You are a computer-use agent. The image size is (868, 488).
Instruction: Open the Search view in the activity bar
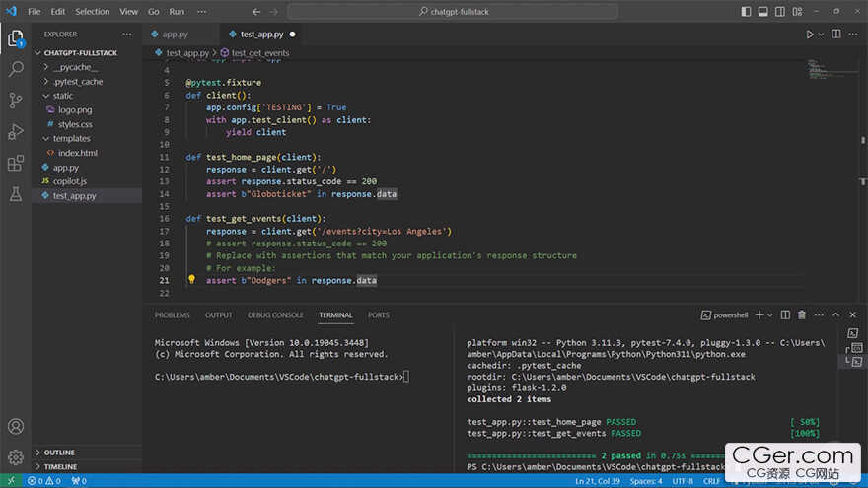tap(16, 69)
